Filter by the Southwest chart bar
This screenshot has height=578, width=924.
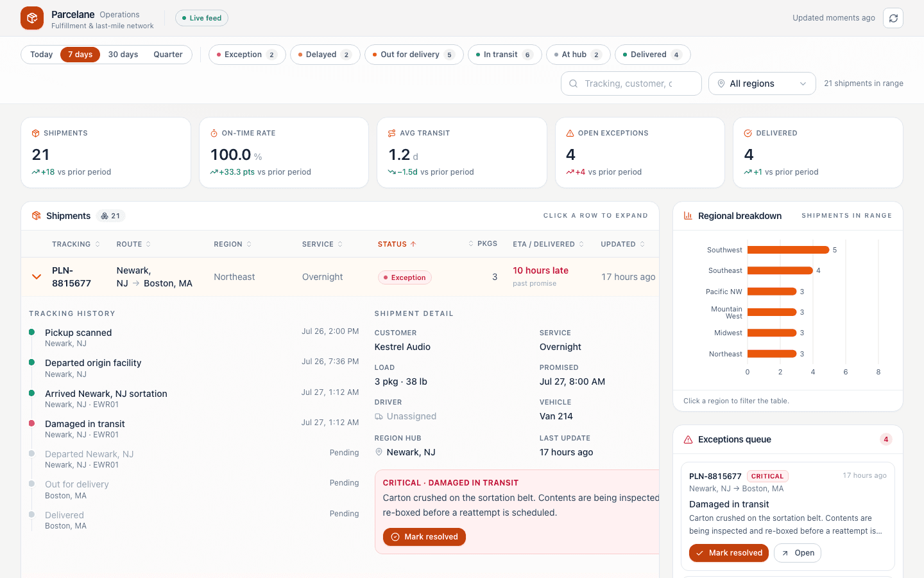click(x=789, y=250)
